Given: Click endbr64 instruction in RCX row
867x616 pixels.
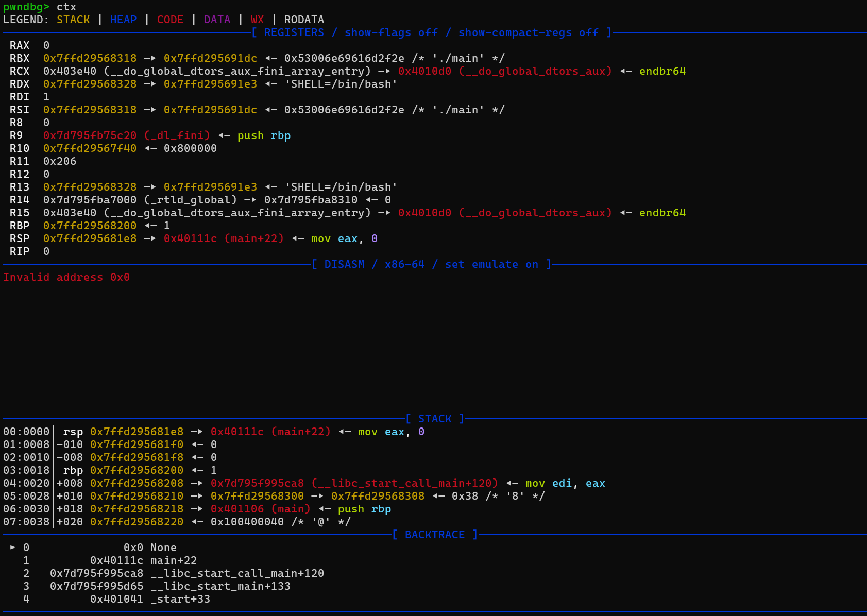Looking at the screenshot, I should click(662, 71).
